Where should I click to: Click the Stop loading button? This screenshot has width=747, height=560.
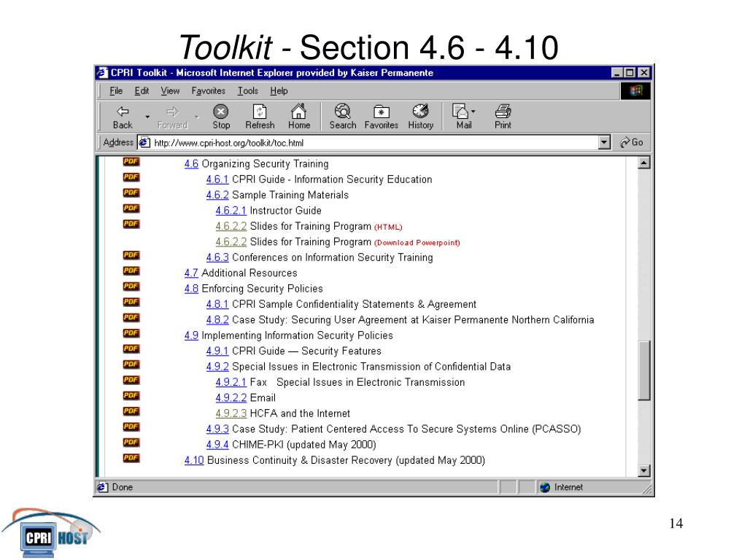[x=220, y=117]
